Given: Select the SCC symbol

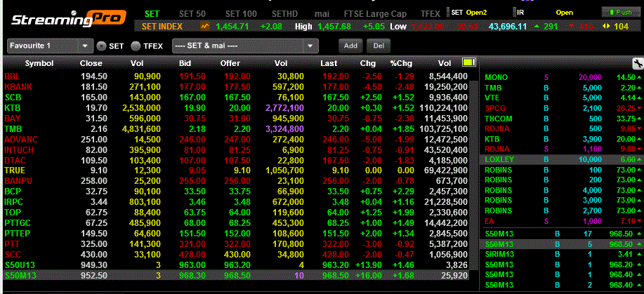Looking at the screenshot, I should 13,254.
